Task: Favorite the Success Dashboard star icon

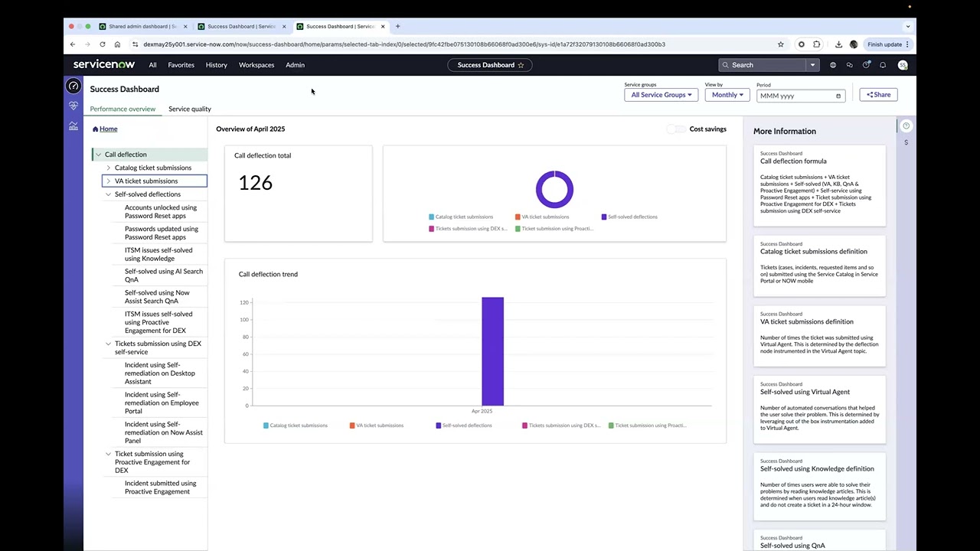Action: point(521,65)
